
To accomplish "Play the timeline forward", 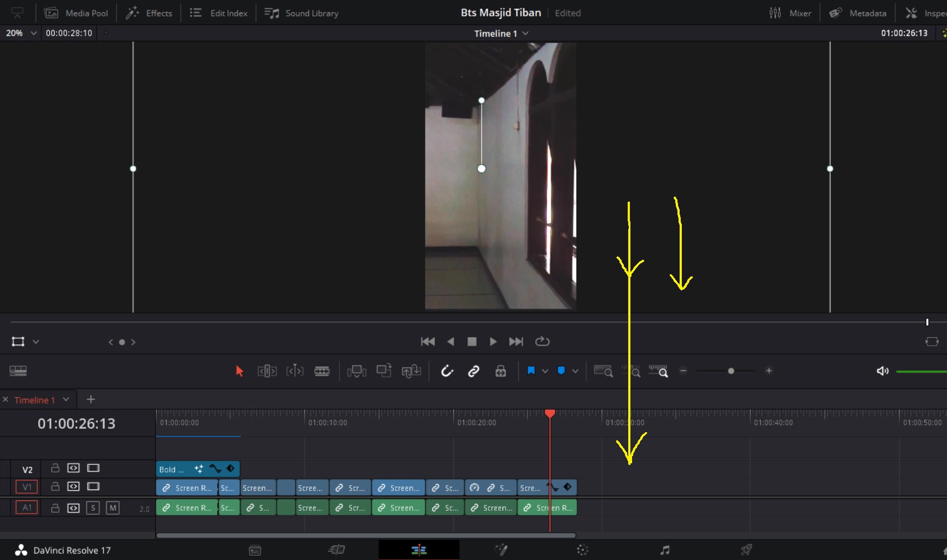I will tap(493, 341).
